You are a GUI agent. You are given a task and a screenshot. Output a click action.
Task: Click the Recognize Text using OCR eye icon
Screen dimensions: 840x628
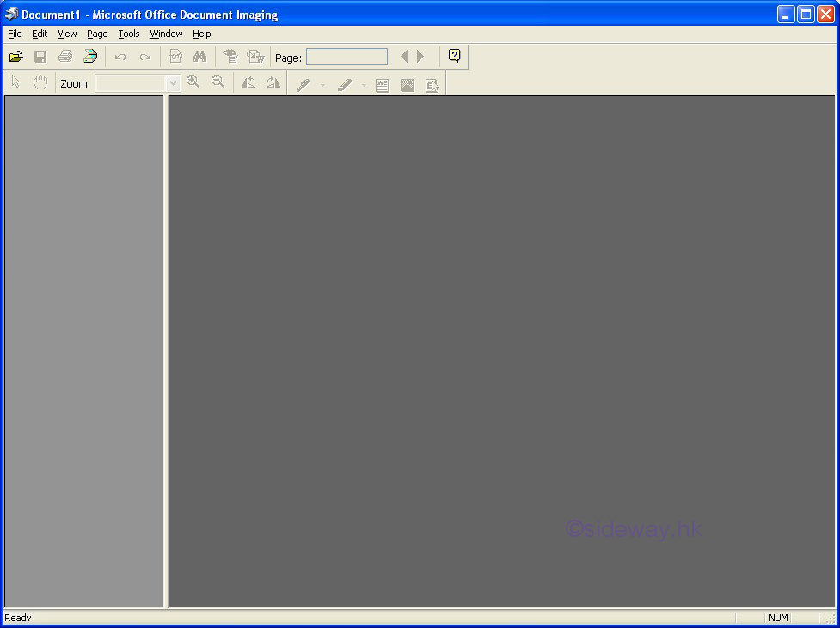pyautogui.click(x=230, y=56)
